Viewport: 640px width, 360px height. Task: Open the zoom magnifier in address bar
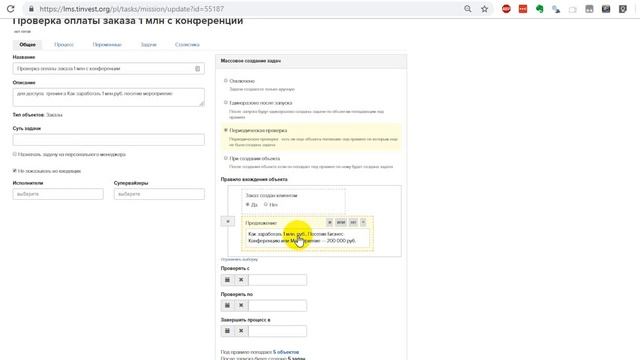point(468,9)
